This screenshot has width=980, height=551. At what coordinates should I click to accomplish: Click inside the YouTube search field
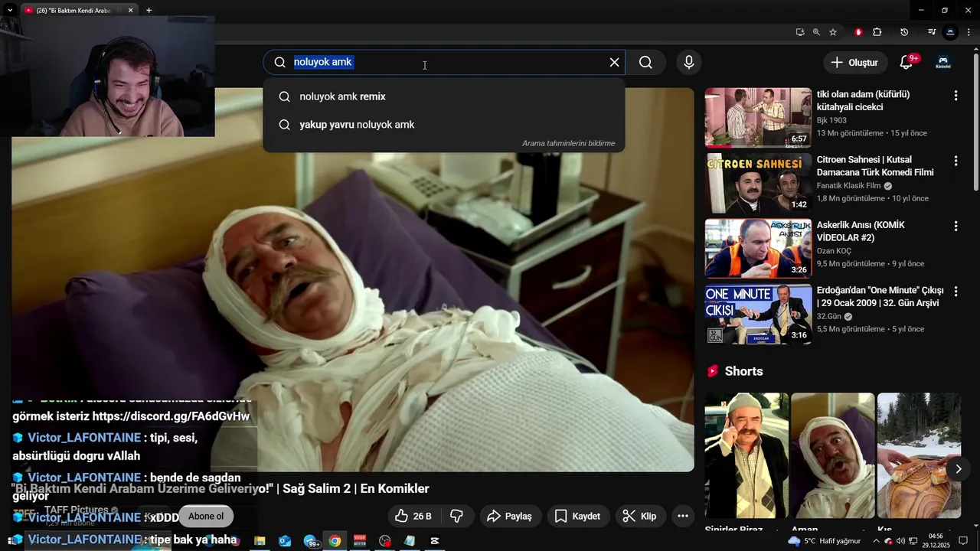444,63
